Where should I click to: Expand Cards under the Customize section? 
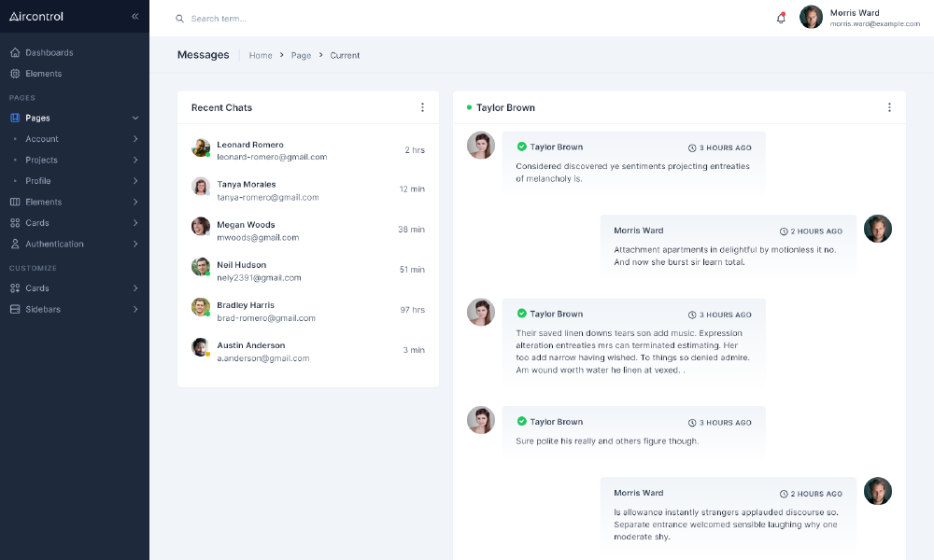click(135, 288)
